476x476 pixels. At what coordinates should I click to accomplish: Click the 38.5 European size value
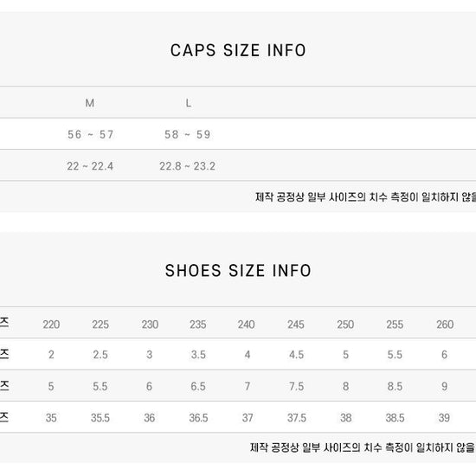(x=395, y=418)
